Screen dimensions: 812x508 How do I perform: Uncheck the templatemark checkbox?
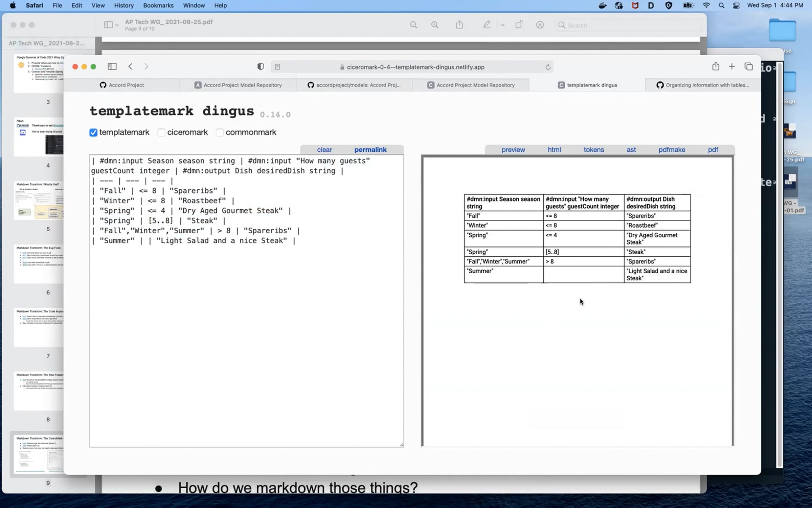click(93, 132)
